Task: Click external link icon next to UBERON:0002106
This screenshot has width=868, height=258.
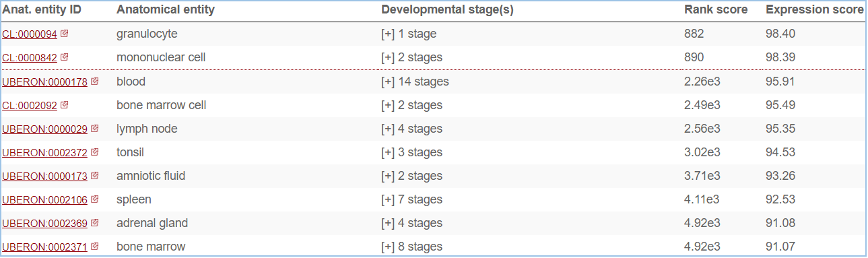Action: 95,199
